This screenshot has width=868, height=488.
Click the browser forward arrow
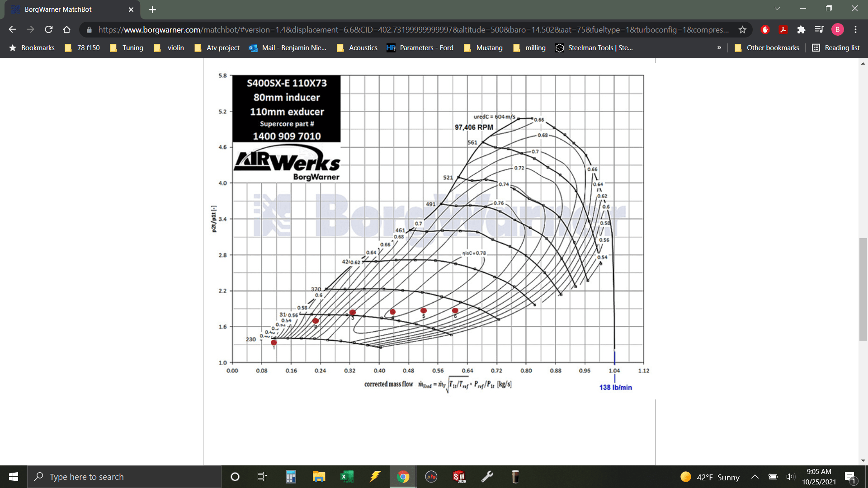click(30, 29)
